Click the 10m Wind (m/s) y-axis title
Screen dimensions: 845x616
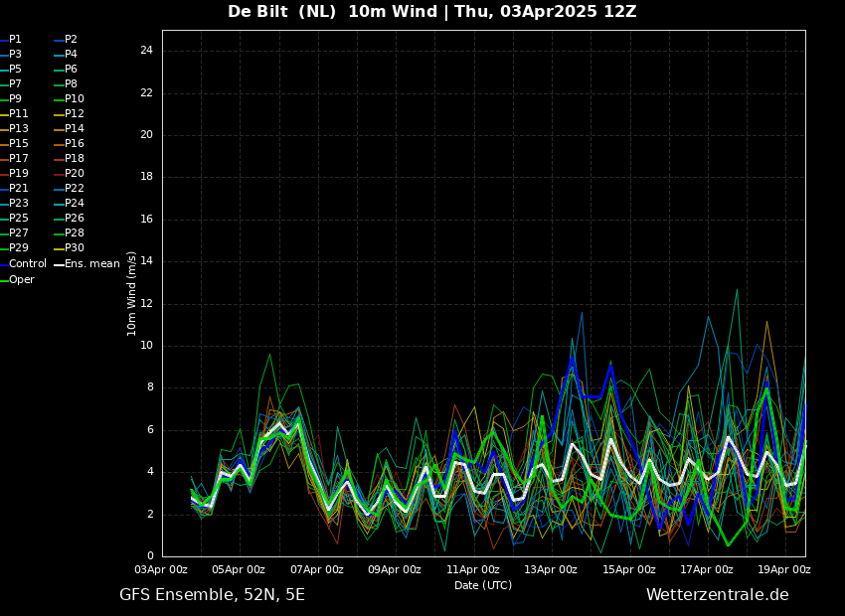[x=131, y=293]
